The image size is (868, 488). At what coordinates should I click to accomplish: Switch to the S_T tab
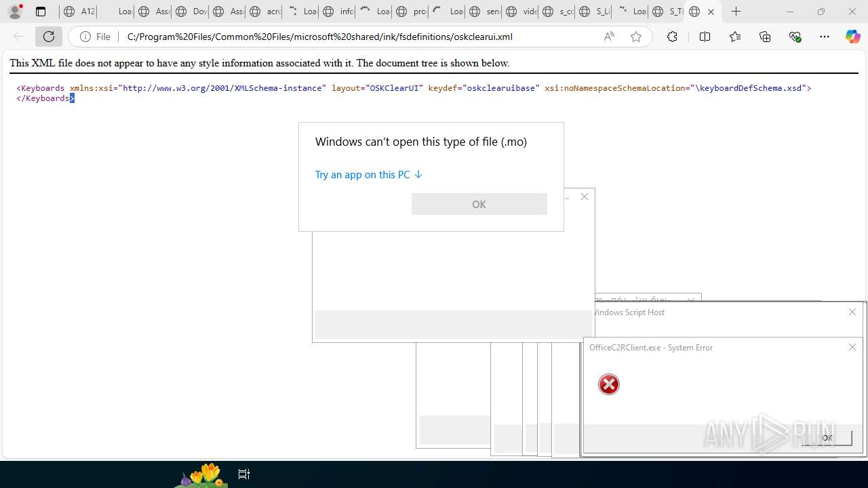(x=667, y=12)
